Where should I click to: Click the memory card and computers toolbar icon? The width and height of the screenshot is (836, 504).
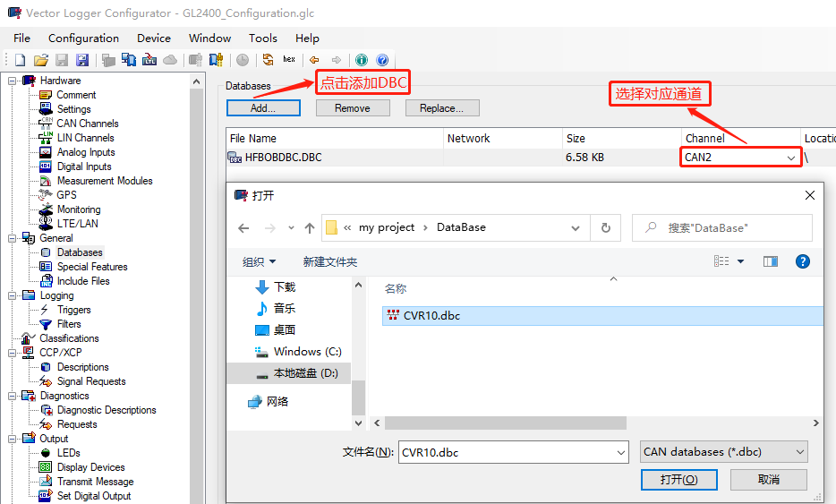[129, 60]
